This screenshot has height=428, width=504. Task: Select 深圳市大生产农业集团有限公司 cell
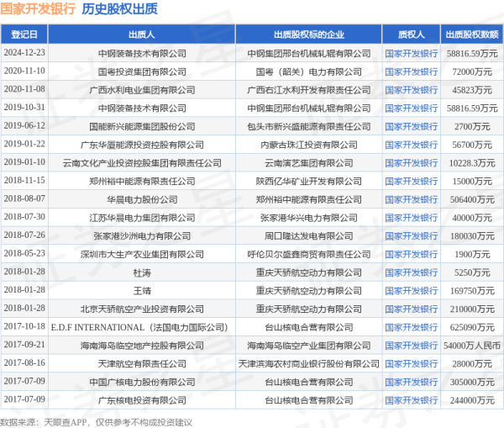142,254
